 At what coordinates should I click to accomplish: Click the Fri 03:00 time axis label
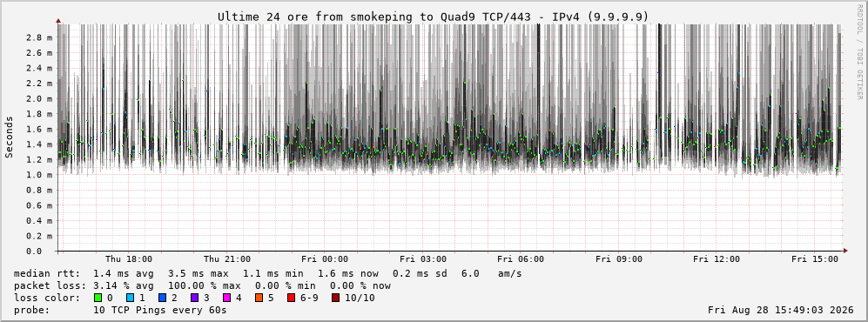pyautogui.click(x=423, y=259)
